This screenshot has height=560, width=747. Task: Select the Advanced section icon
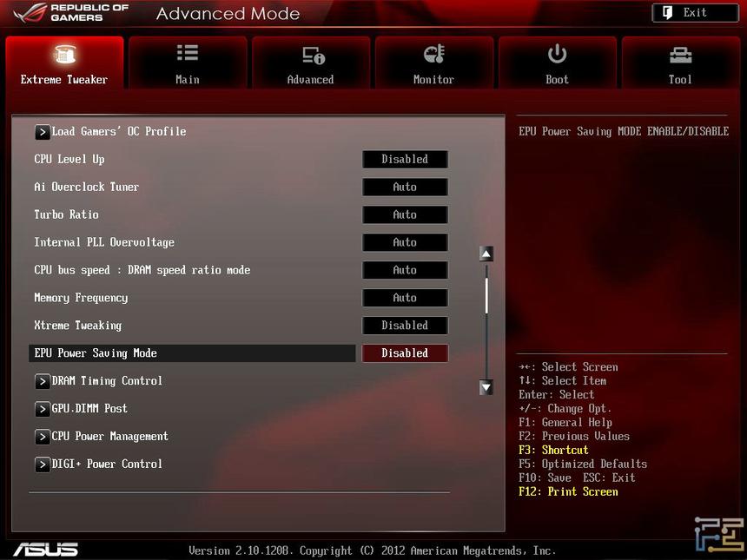coord(310,55)
